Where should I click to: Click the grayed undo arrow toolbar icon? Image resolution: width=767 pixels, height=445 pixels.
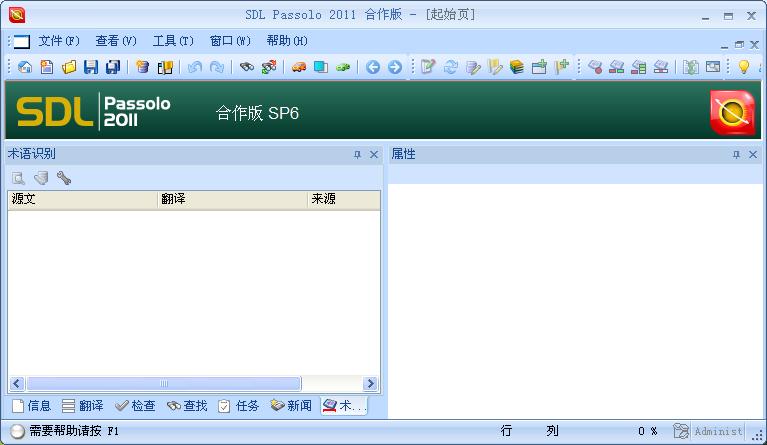[x=194, y=67]
